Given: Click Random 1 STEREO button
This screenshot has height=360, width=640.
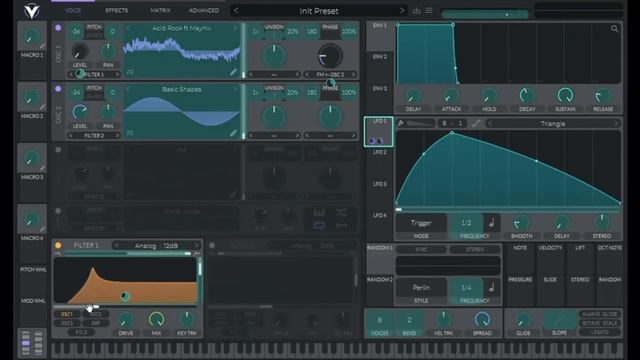Looking at the screenshot, I should click(475, 249).
